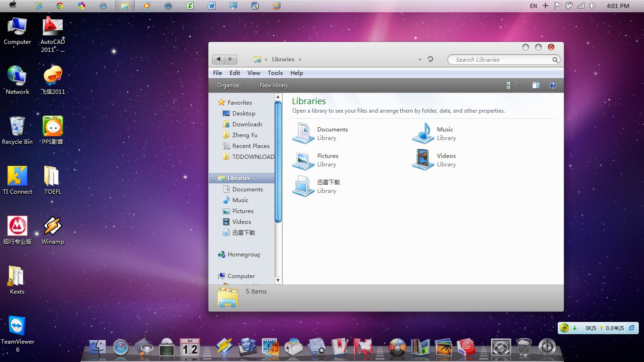Select Homegroup in navigation pane

(239, 254)
